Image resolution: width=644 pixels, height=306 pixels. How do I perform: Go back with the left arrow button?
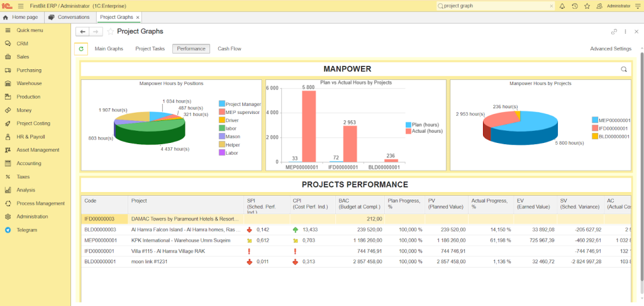point(82,31)
